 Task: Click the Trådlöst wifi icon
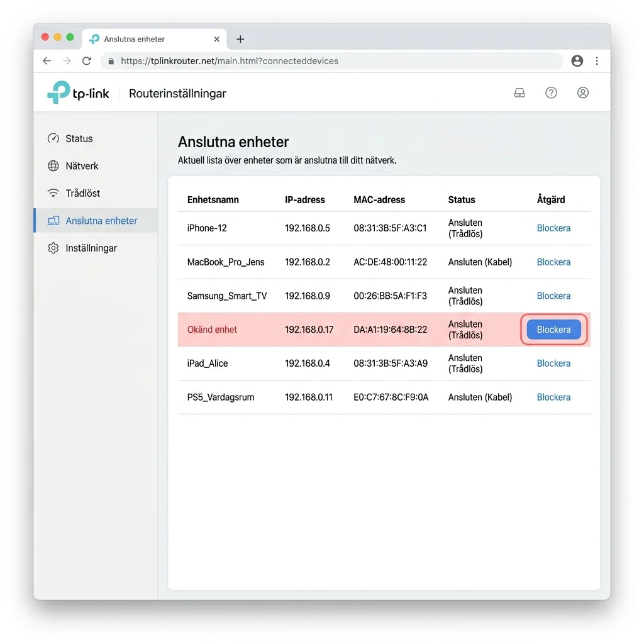(53, 193)
